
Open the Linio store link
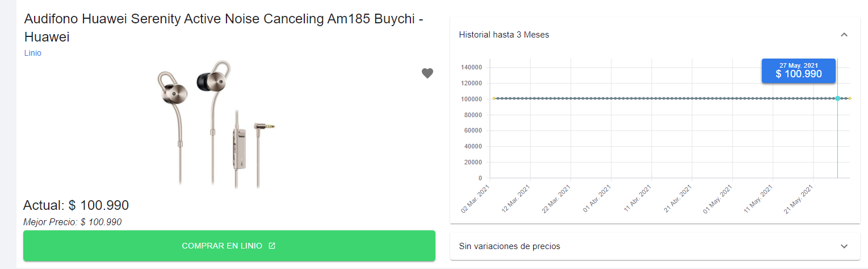pyautogui.click(x=33, y=53)
